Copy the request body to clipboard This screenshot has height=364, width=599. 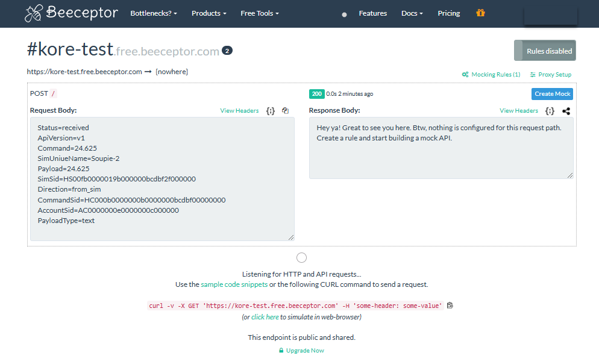(x=286, y=111)
